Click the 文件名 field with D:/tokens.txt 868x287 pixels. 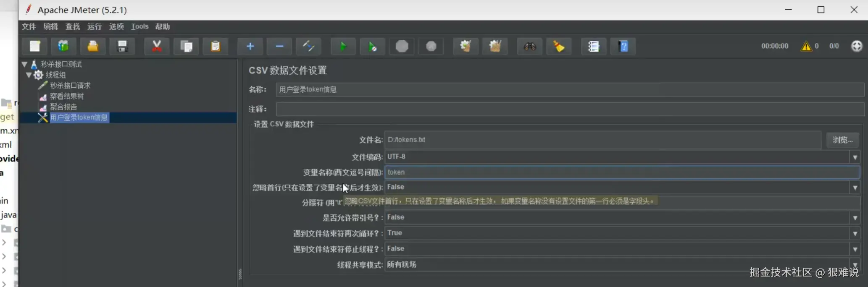coord(603,140)
